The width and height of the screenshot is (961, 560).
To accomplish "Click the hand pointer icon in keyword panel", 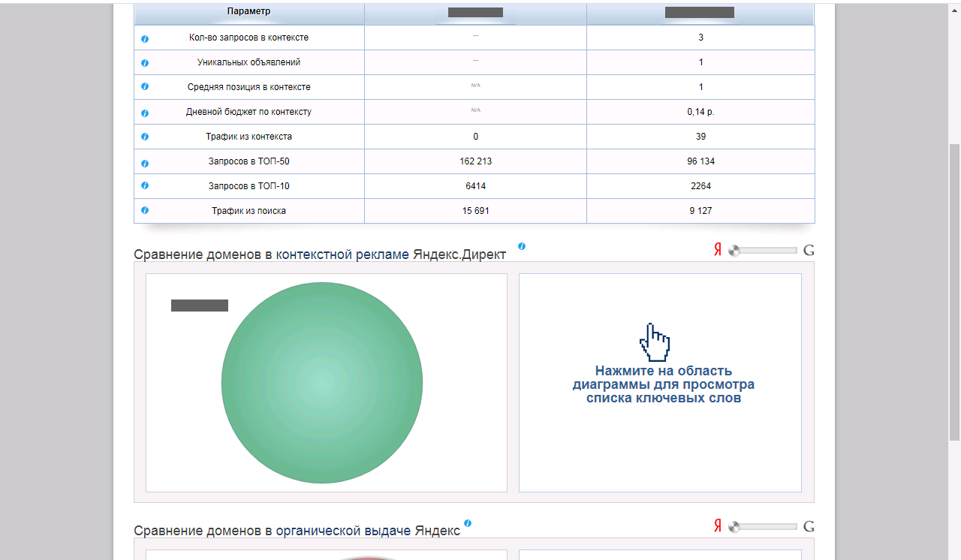I will click(x=655, y=342).
